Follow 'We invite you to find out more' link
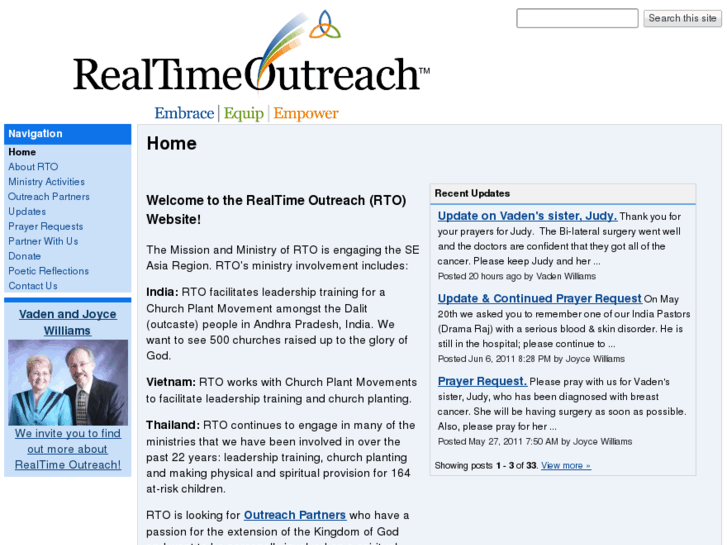 click(x=68, y=449)
